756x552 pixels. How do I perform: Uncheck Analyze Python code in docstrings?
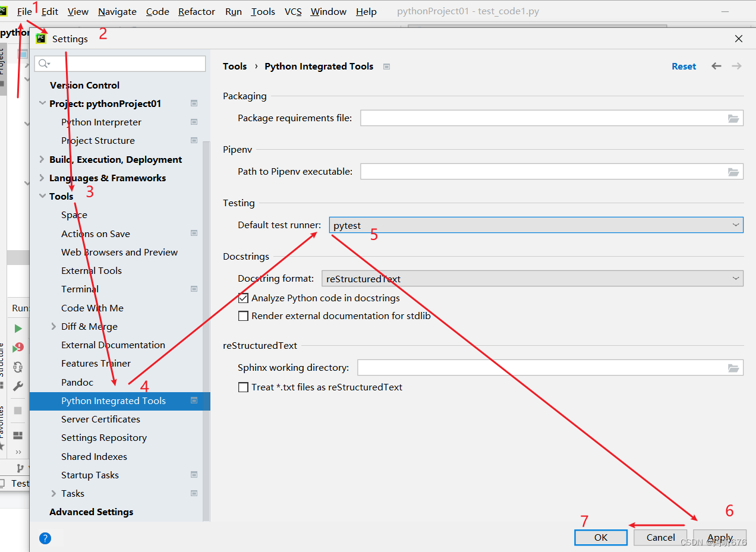coord(243,298)
